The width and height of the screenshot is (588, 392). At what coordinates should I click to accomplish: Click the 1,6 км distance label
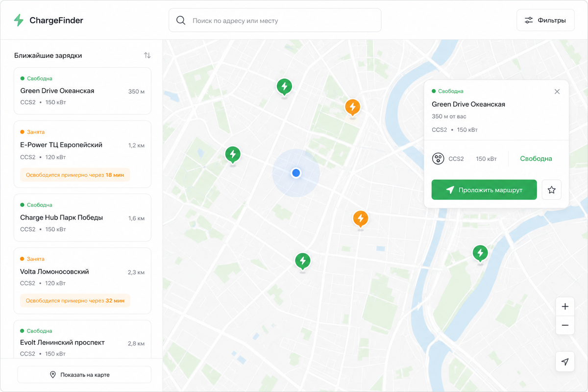pyautogui.click(x=136, y=219)
